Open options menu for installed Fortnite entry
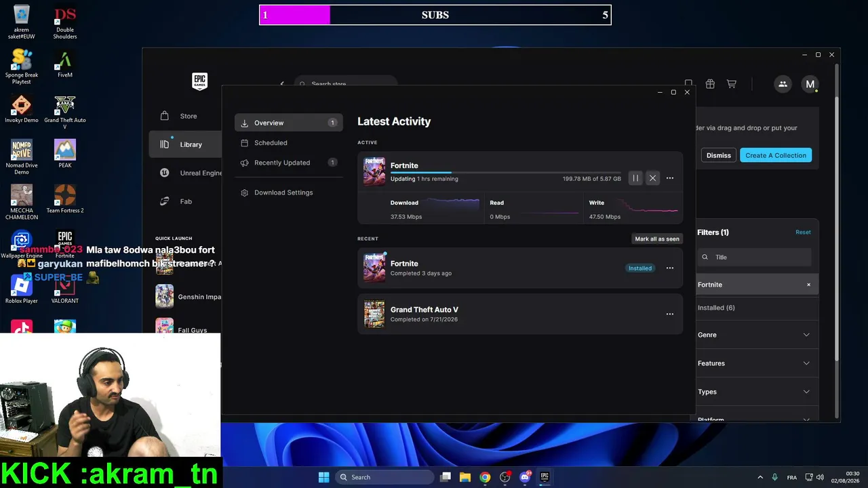868x488 pixels. click(x=670, y=268)
